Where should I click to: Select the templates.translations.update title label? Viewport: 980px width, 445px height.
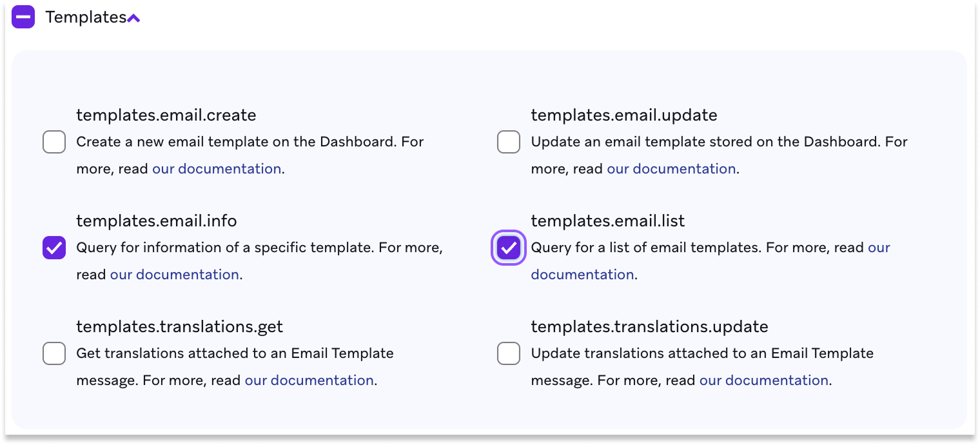pos(649,327)
